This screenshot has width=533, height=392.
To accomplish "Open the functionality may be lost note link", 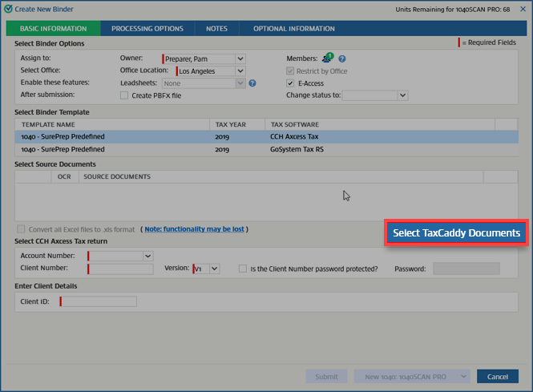I will tap(194, 229).
